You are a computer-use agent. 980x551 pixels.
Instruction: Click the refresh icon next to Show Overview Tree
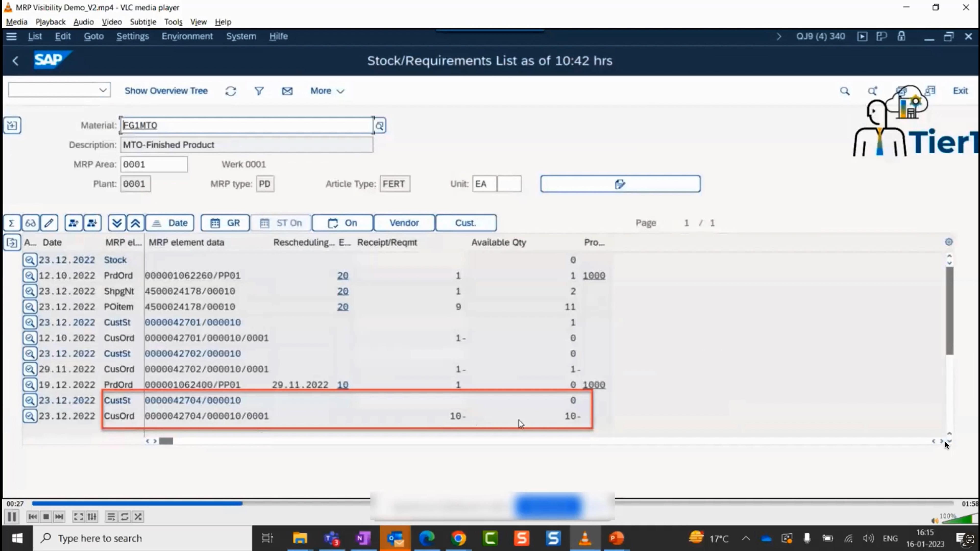click(x=230, y=91)
